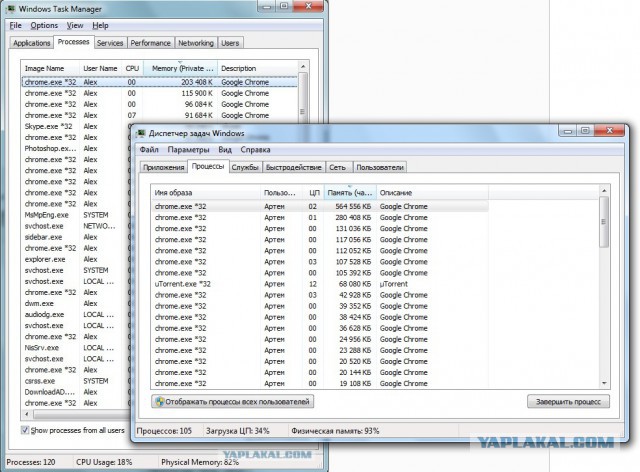Select sidebar.exe process row
Viewport: 640px width, 472px height.
[76, 237]
